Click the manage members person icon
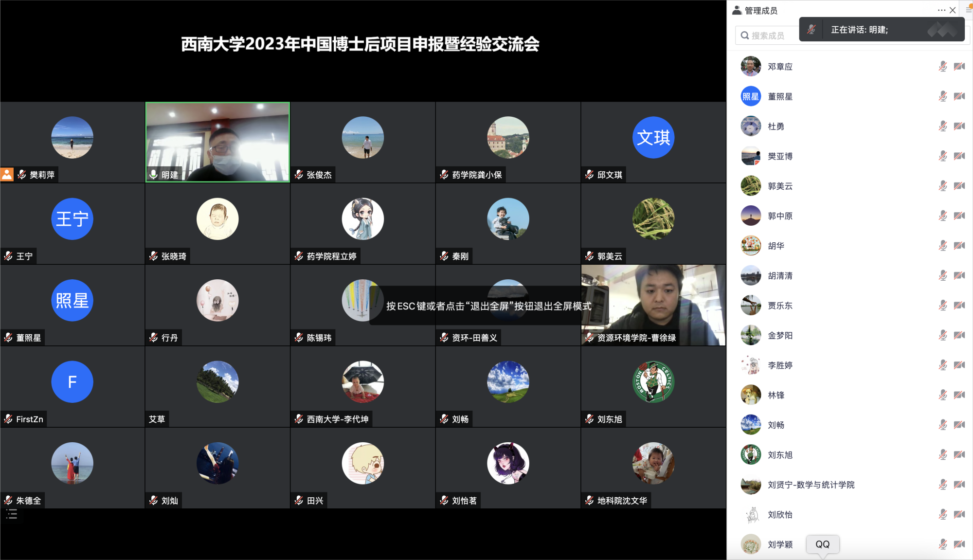 737,10
